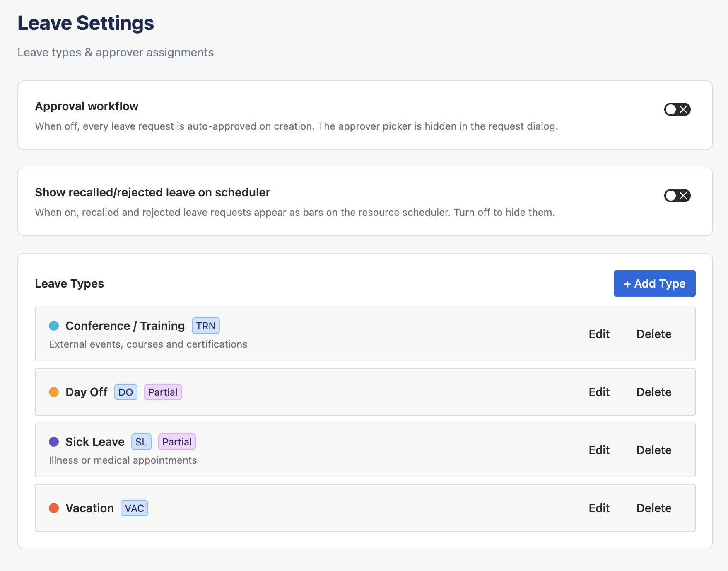This screenshot has height=571, width=728.
Task: Click 'External events, courses and certifications' text
Action: tap(148, 344)
